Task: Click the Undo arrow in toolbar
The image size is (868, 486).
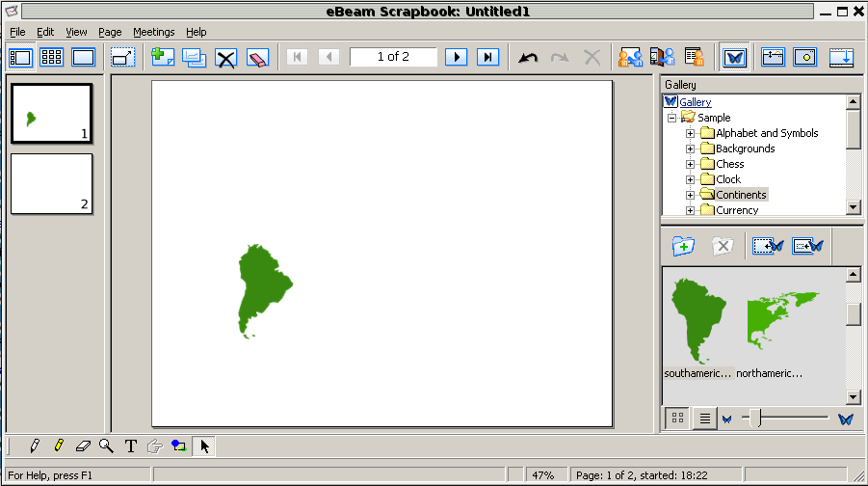Action: (528, 57)
